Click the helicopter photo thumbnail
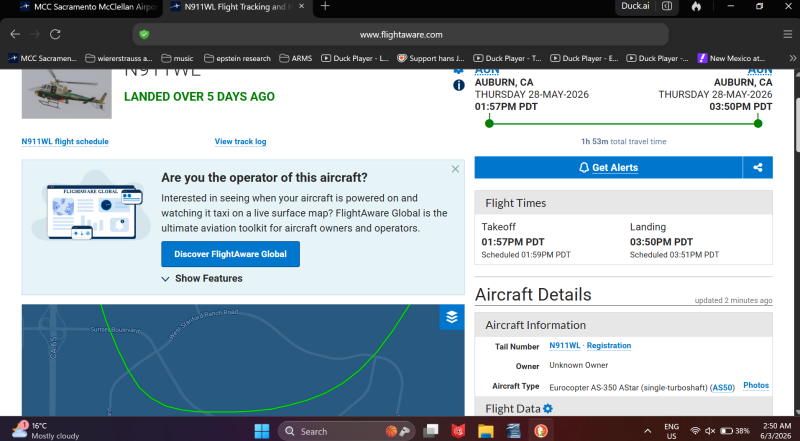This screenshot has height=441, width=800. point(67,94)
